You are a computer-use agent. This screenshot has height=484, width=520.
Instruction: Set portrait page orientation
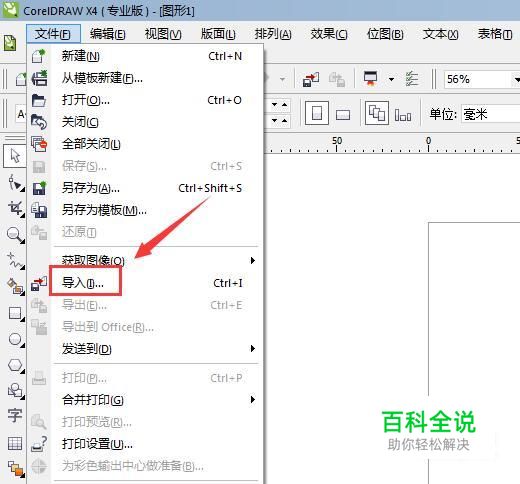[x=317, y=113]
